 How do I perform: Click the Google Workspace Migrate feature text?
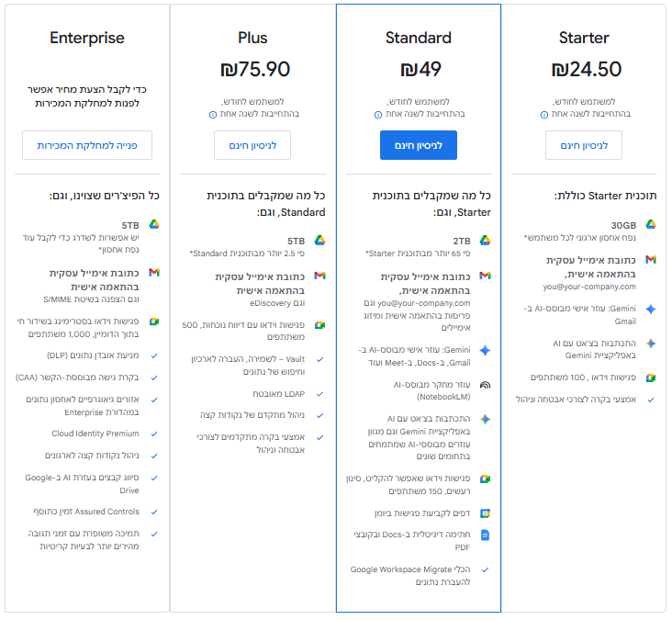click(x=413, y=575)
